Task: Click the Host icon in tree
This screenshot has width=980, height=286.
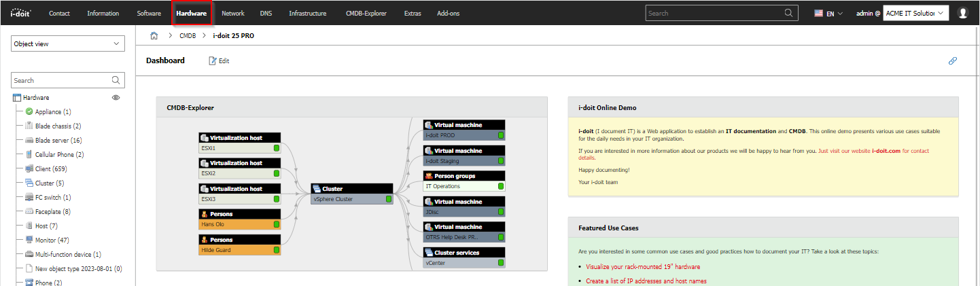Action: tap(29, 226)
